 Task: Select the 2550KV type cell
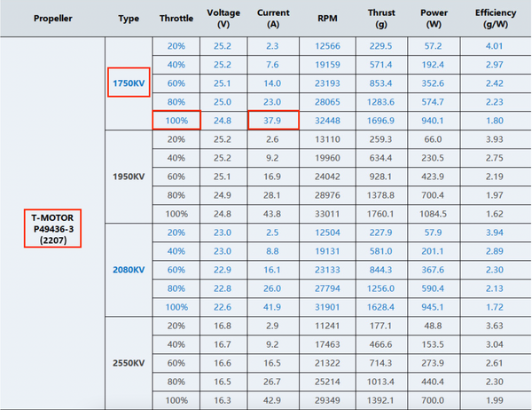(x=128, y=361)
